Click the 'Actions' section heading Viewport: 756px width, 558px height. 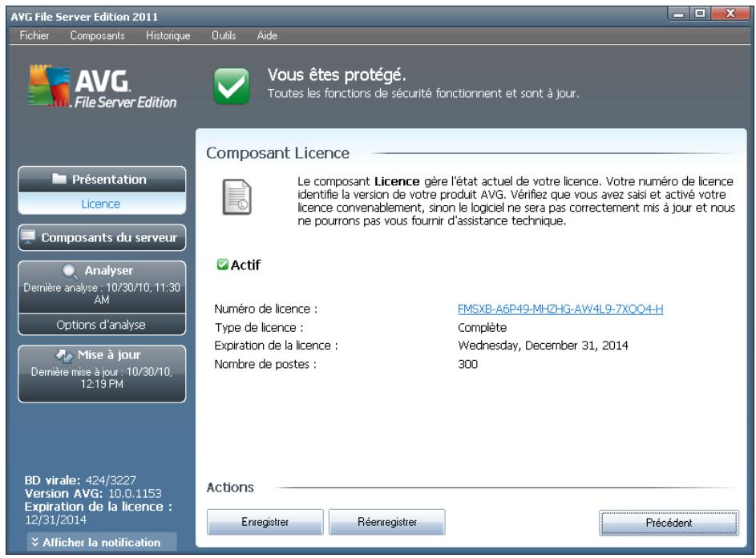click(230, 487)
